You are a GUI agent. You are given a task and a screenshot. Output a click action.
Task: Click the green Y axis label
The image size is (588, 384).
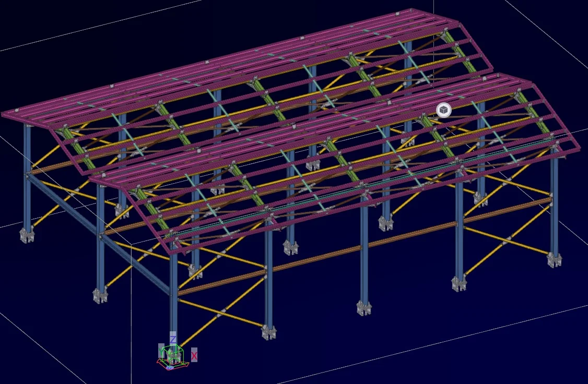tap(161, 351)
